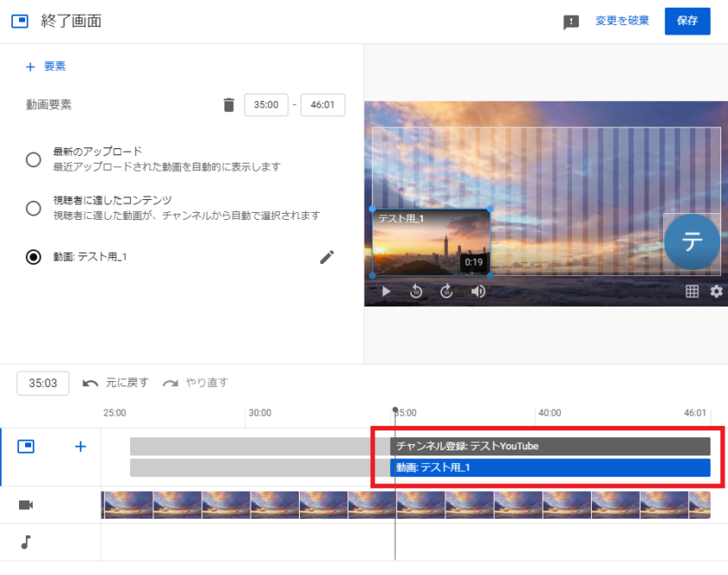Open the preview settings gear icon
The height and width of the screenshot is (575, 728).
716,291
